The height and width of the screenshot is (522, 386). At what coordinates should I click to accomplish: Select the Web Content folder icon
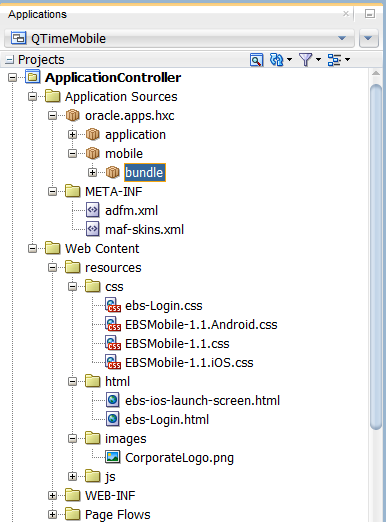(x=53, y=248)
